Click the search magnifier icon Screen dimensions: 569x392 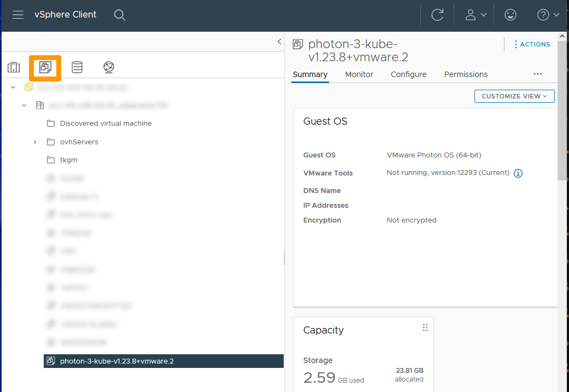pyautogui.click(x=119, y=15)
